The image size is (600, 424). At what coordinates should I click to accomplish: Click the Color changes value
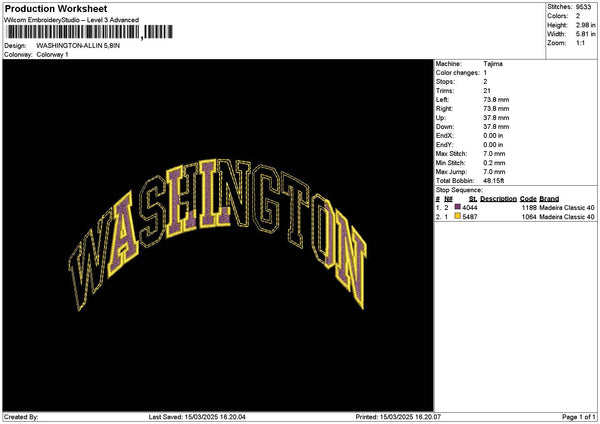[x=485, y=73]
